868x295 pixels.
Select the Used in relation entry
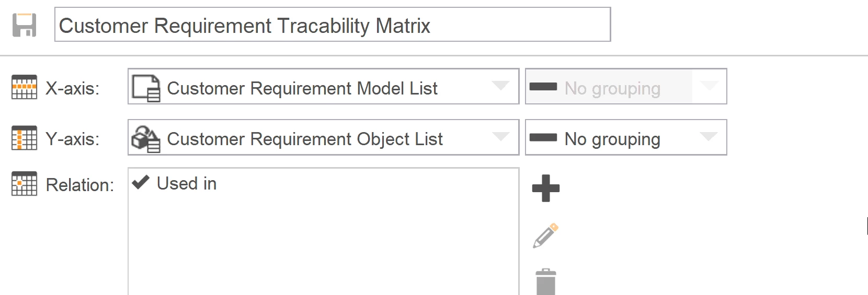(x=187, y=183)
